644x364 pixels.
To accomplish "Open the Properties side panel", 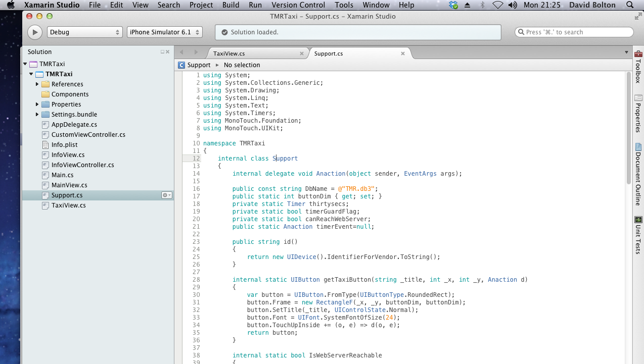I will [638, 114].
